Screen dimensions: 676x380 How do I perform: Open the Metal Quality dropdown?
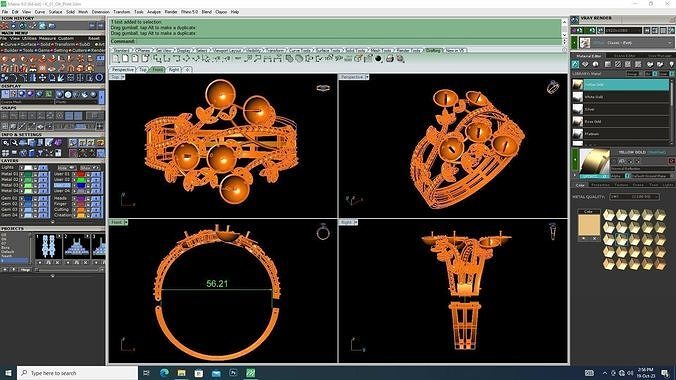pos(635,197)
